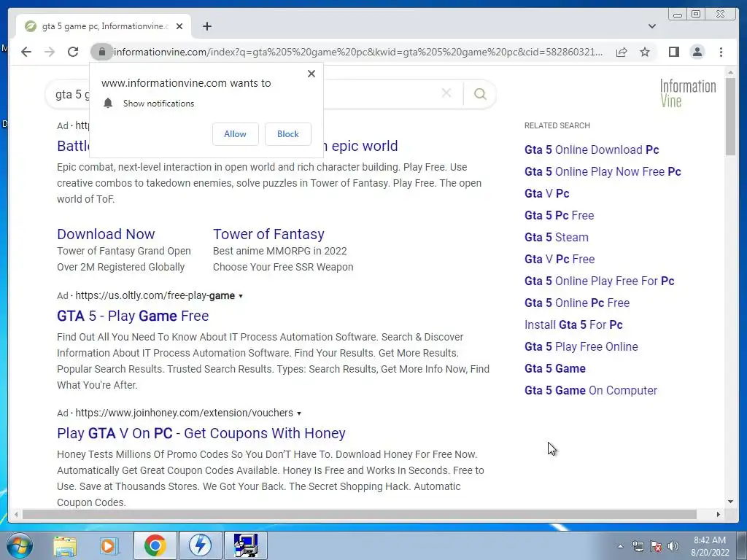Expand us.oltly.com ad dropdown arrow
The width and height of the screenshot is (747, 560).
pyautogui.click(x=241, y=296)
